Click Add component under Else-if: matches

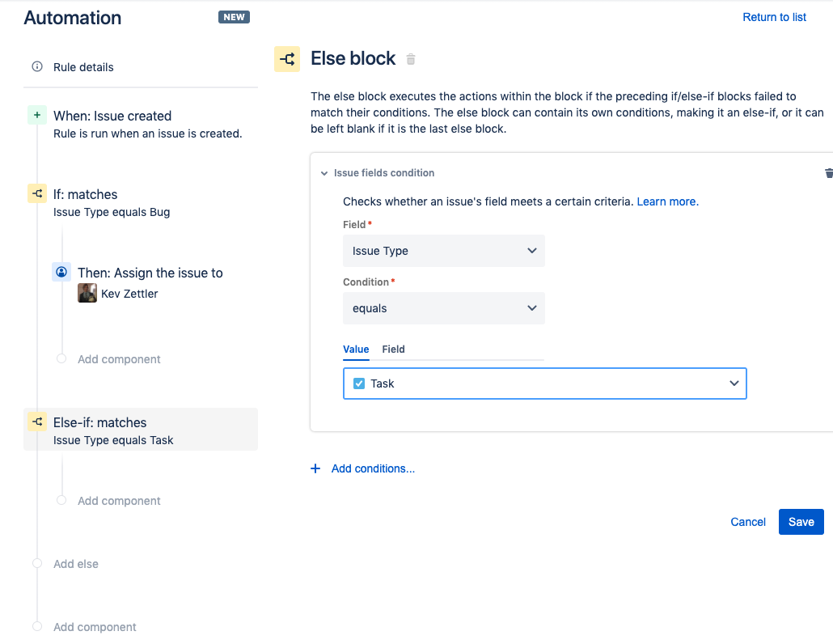click(118, 500)
